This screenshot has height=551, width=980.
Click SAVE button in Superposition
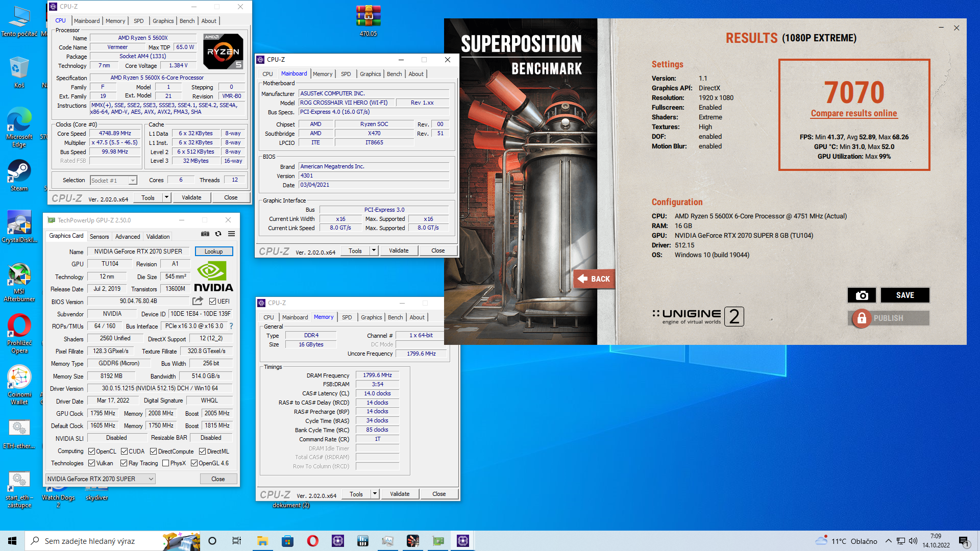905,295
